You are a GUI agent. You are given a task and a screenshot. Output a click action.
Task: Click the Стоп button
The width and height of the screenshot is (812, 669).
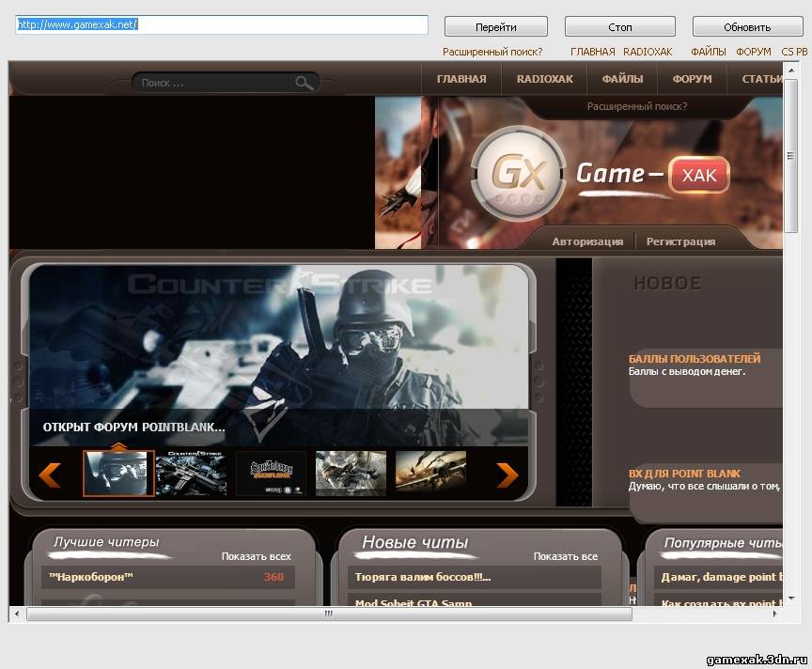pyautogui.click(x=620, y=27)
